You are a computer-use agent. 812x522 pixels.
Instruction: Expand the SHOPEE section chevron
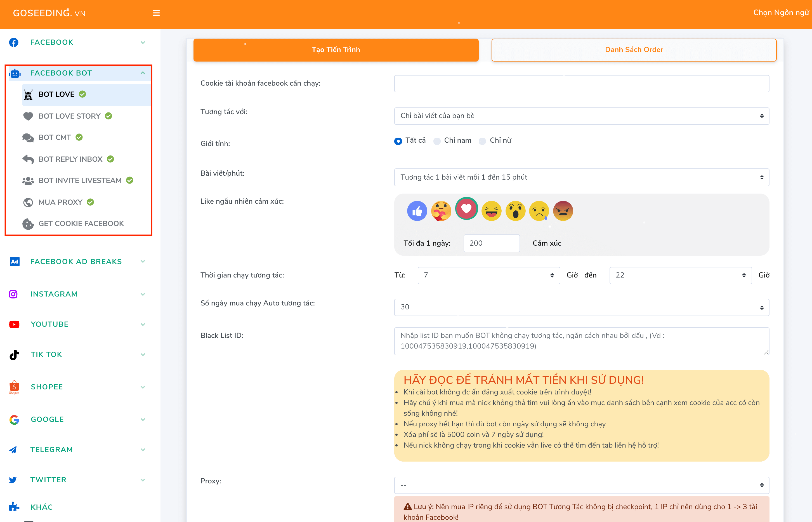pyautogui.click(x=143, y=387)
